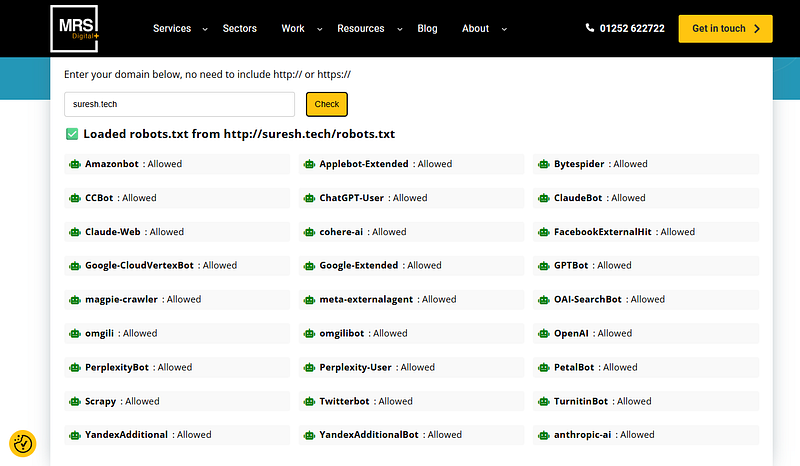Click the green checkmark beside Loaded robots.txt
This screenshot has height=466, width=800.
click(x=72, y=134)
